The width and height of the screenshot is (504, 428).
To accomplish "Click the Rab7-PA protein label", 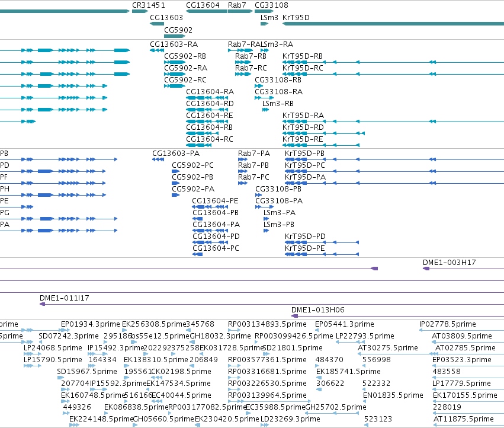I will 254,153.
